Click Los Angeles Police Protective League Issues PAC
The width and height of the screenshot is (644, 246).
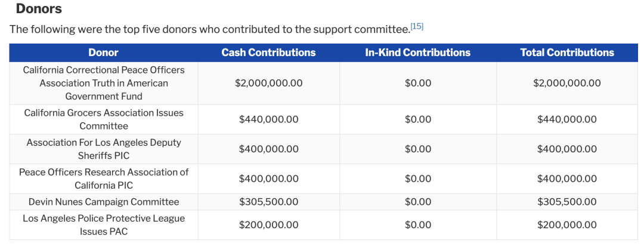tap(104, 225)
